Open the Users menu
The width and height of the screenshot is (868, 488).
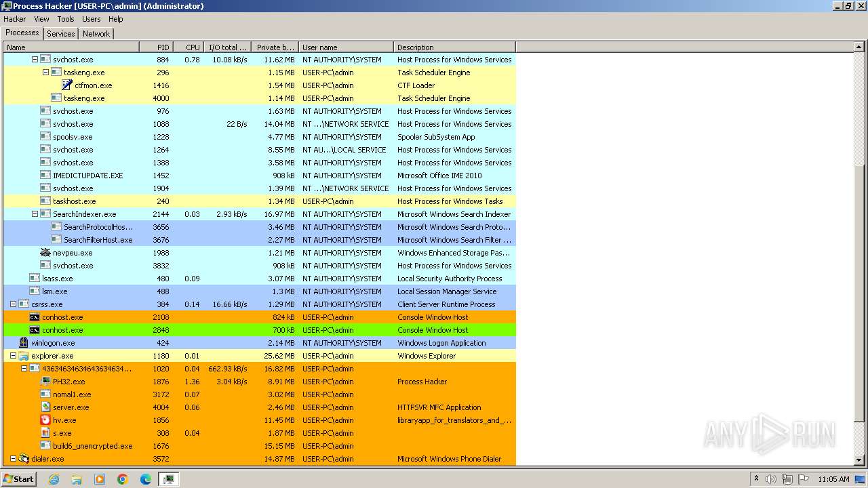point(92,19)
